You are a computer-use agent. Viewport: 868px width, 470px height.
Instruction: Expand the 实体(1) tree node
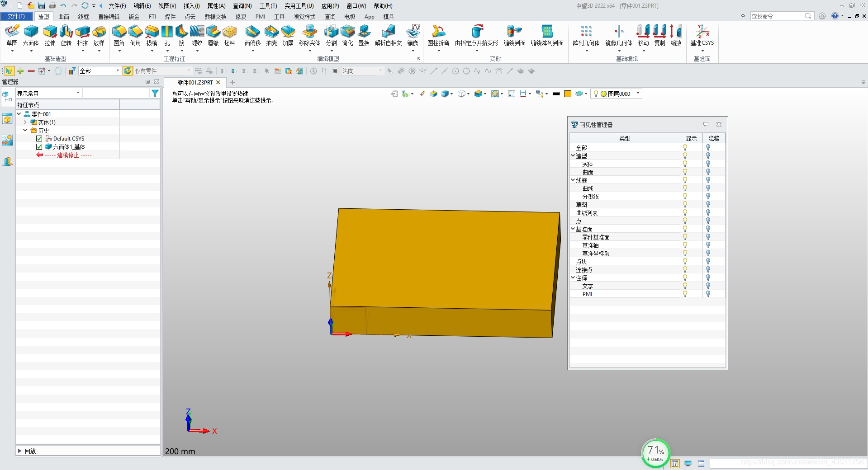pos(25,122)
